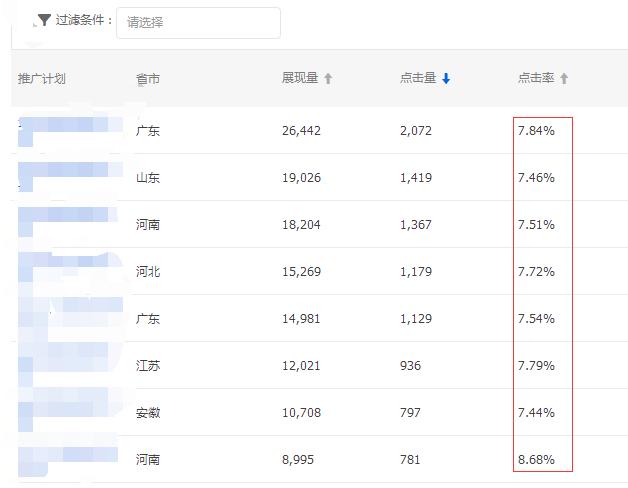This screenshot has height=488, width=628.
Task: Click the 7.84% click-through rate value
Action: coord(536,131)
